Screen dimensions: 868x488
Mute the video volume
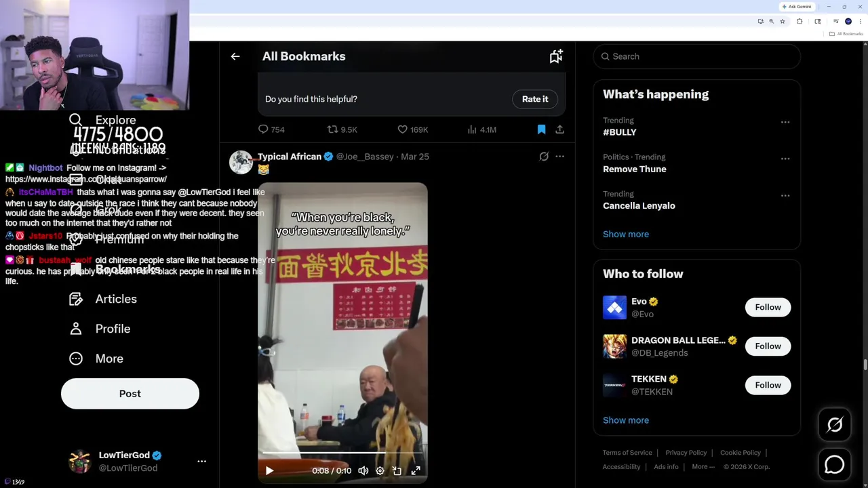click(363, 470)
